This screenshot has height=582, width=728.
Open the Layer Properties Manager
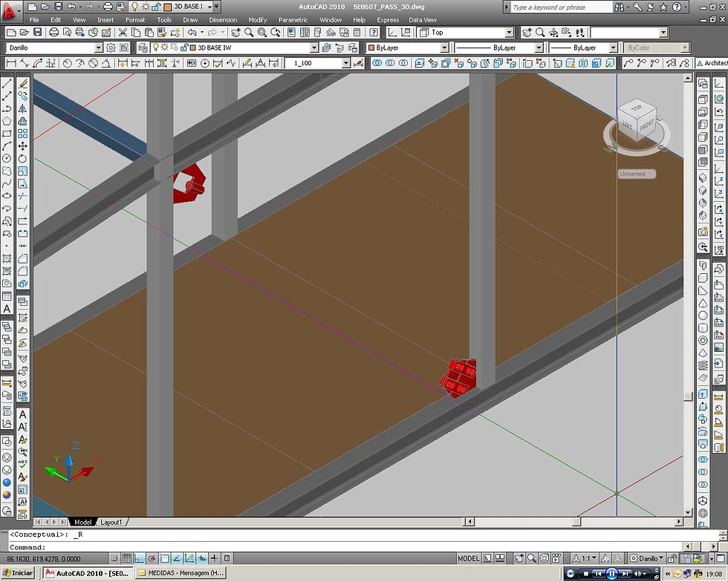pos(143,48)
